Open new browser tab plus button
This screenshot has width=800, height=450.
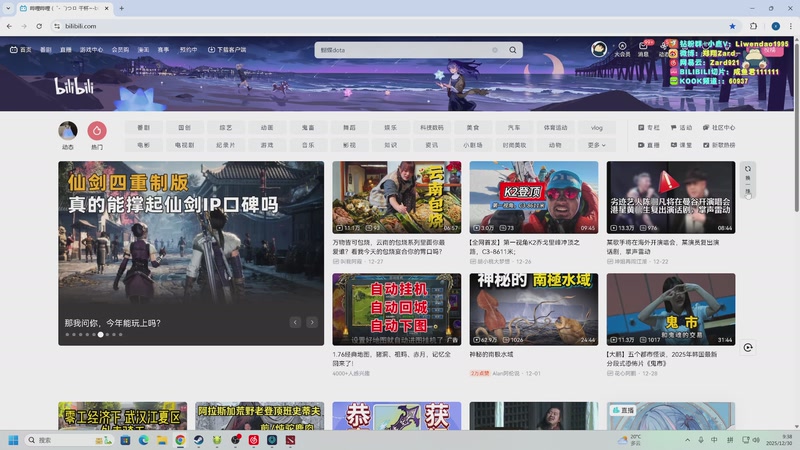tap(121, 8)
